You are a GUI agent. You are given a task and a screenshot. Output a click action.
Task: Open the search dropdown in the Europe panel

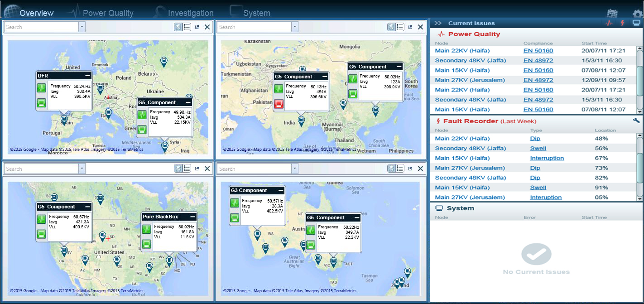82,27
